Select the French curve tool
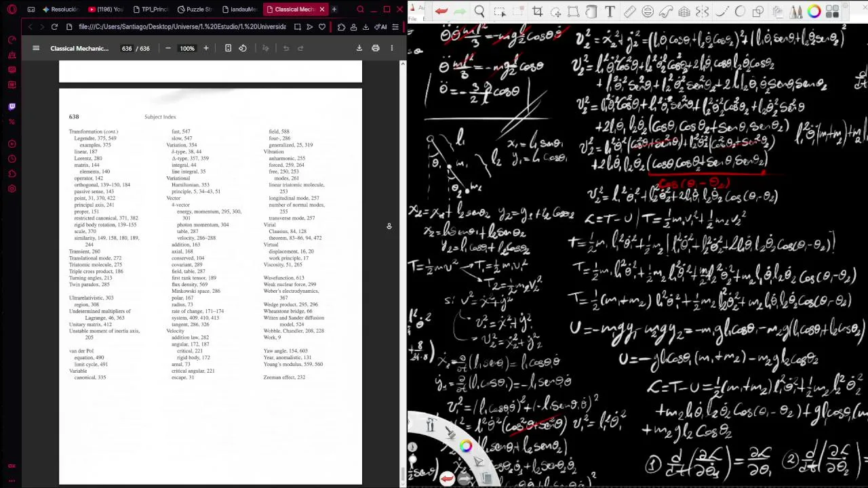The height and width of the screenshot is (488, 868). tap(666, 12)
